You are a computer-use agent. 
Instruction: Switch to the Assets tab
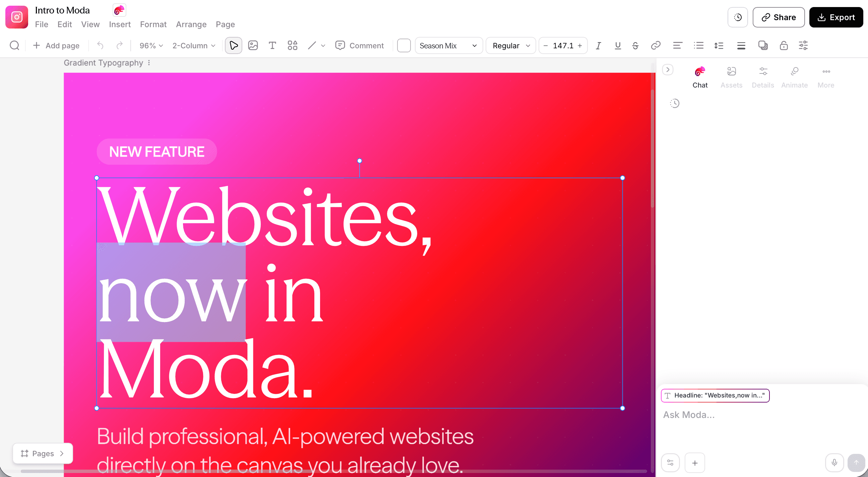731,77
